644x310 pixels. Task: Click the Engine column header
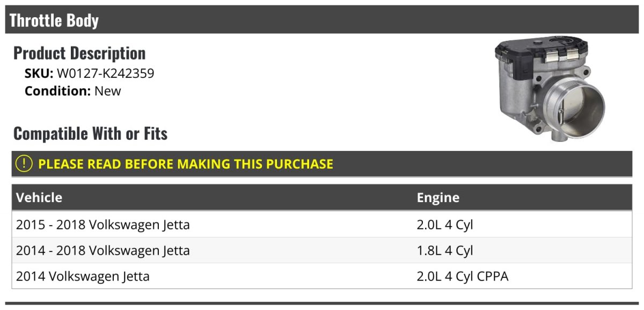pyautogui.click(x=438, y=197)
